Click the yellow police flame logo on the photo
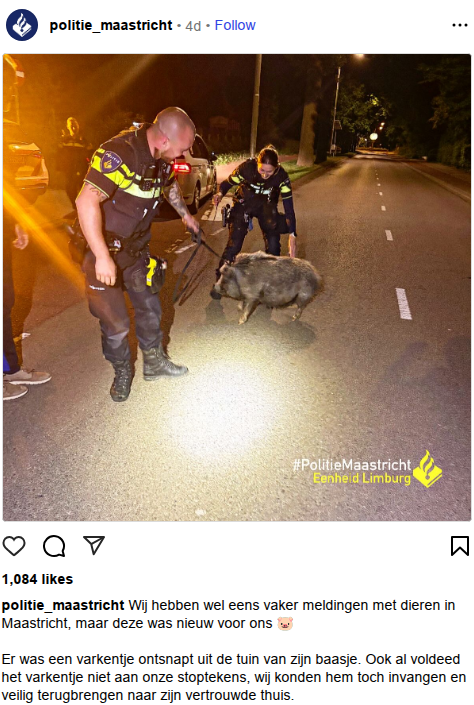The width and height of the screenshot is (474, 705). 427,469
